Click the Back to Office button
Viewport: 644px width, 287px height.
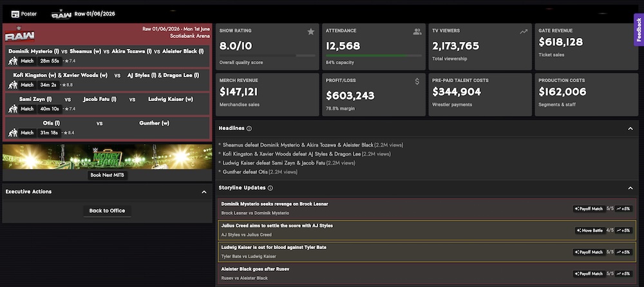(x=108, y=211)
